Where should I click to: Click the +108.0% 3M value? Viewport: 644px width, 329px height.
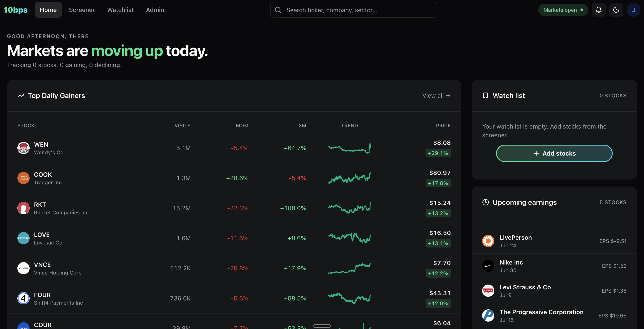click(293, 208)
